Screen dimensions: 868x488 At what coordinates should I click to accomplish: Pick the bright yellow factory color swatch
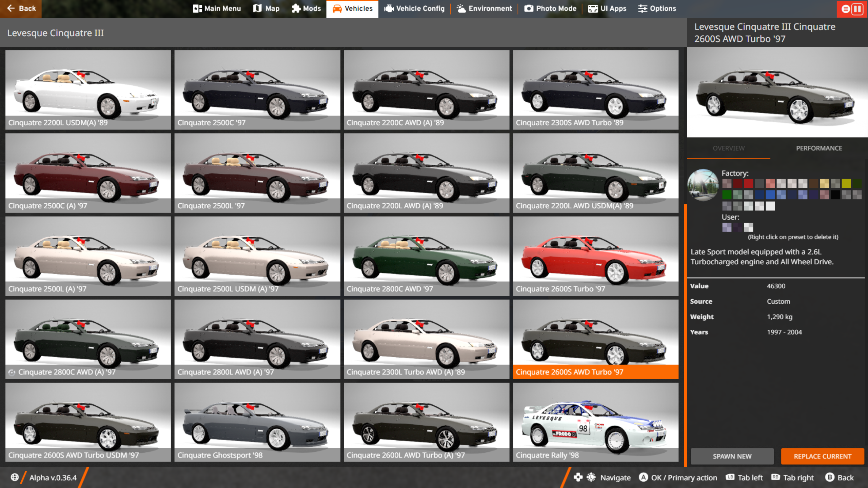click(x=846, y=184)
